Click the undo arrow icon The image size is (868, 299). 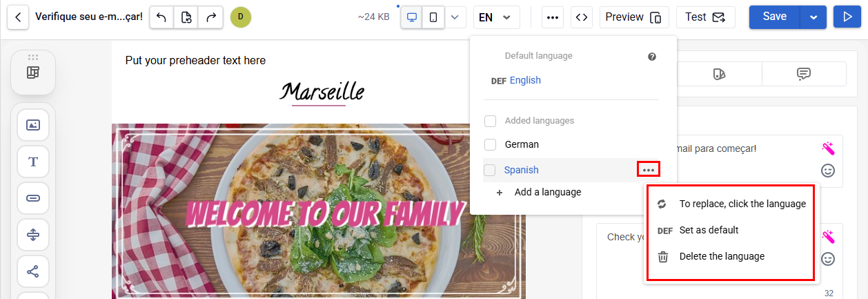pos(161,17)
